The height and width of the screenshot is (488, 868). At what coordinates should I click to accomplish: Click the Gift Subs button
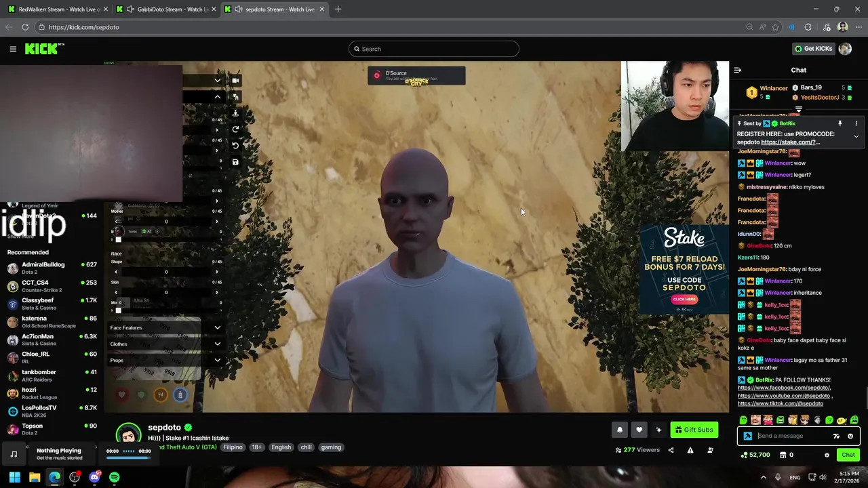pyautogui.click(x=694, y=430)
